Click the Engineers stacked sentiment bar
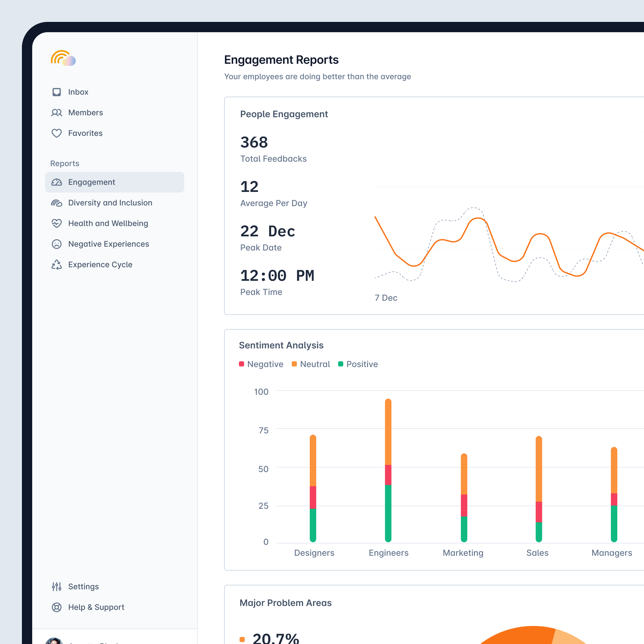 [x=388, y=470]
